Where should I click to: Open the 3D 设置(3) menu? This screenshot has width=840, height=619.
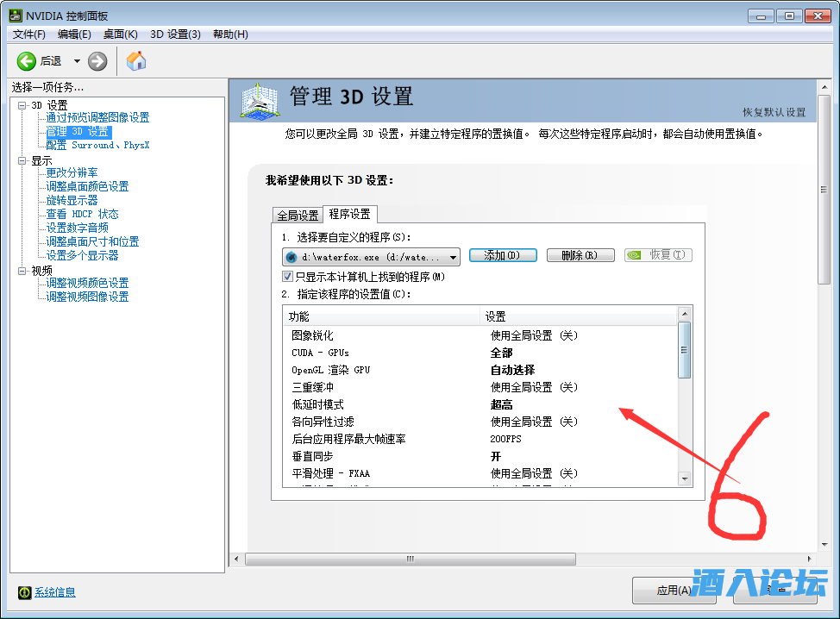175,34
